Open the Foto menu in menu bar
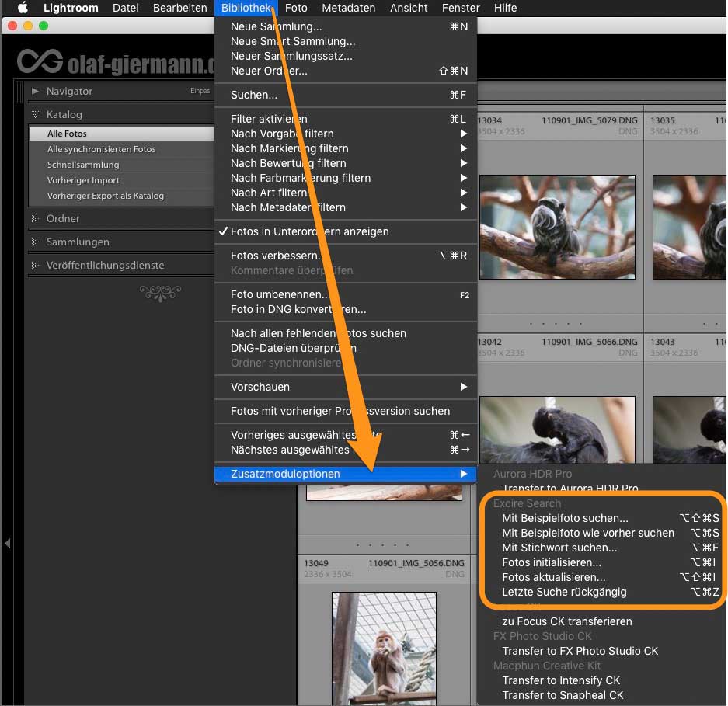Viewport: 728px width, 706px height. pos(296,8)
